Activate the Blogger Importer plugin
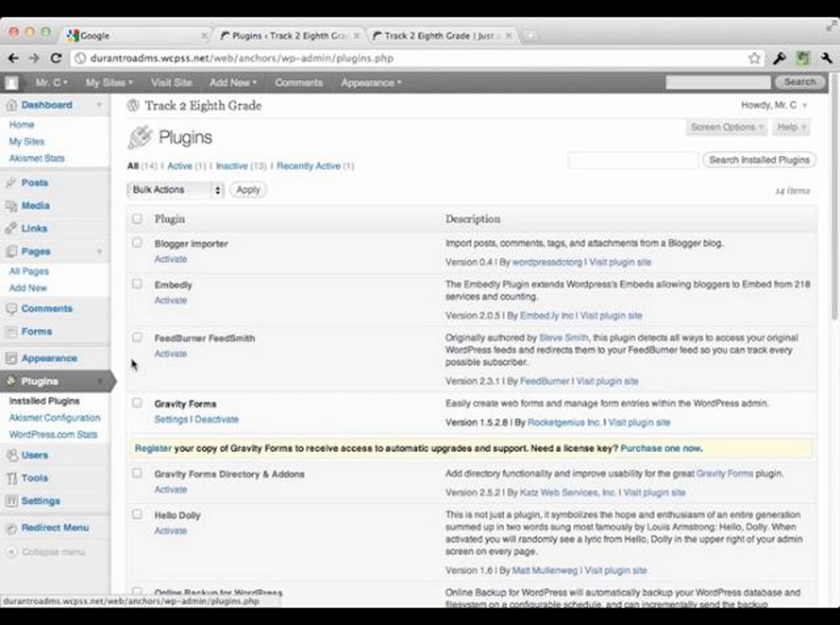 click(x=170, y=259)
